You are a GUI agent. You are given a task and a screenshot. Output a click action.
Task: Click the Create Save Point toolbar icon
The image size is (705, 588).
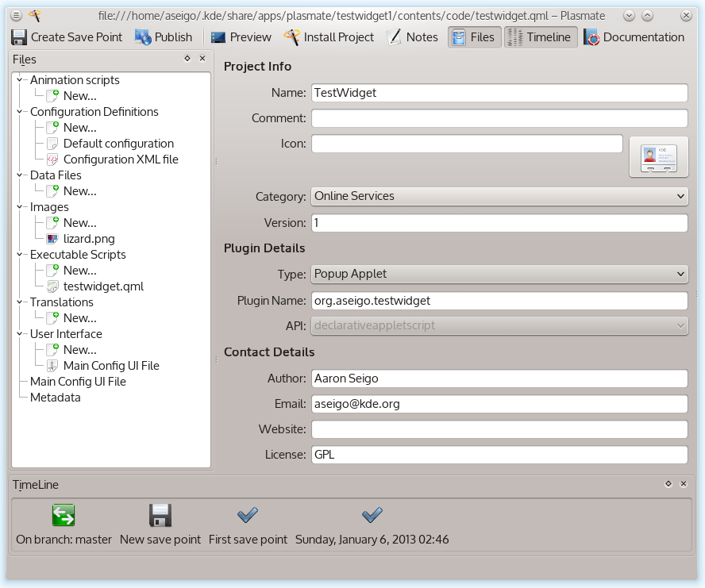click(x=19, y=37)
